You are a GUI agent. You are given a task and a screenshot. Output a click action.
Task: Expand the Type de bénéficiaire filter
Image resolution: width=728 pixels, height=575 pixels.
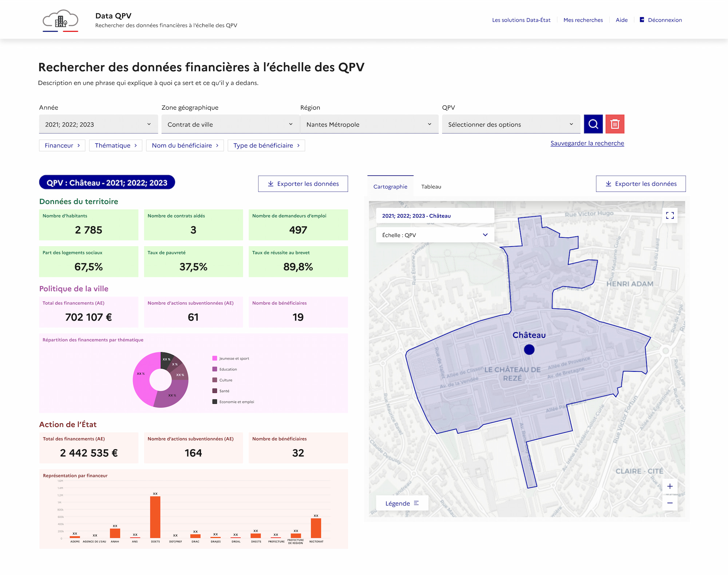pyautogui.click(x=266, y=145)
